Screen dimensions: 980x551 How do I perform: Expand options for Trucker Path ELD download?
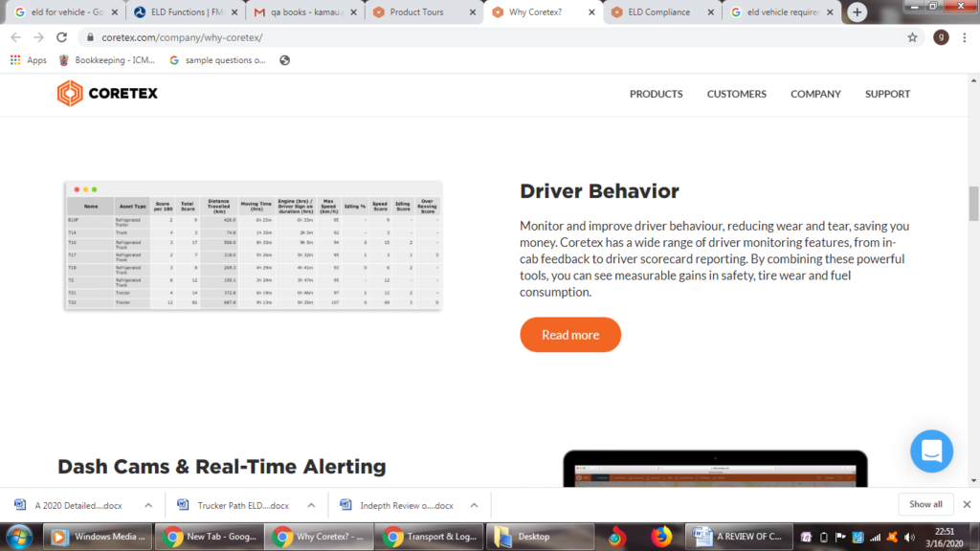pos(311,505)
